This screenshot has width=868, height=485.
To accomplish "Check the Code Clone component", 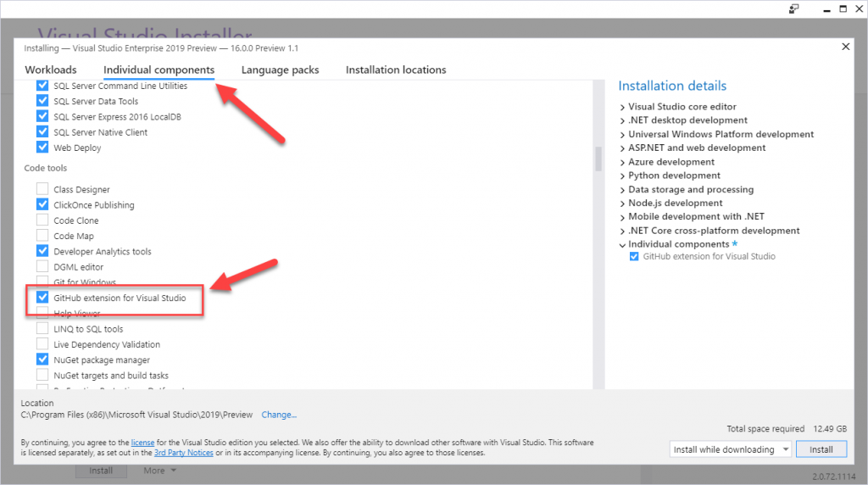I will [42, 220].
